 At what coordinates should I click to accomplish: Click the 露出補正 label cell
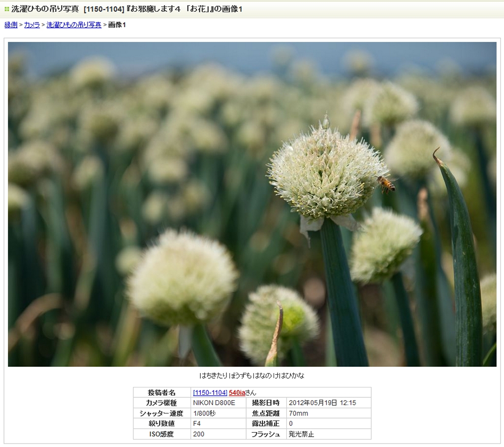[266, 423]
